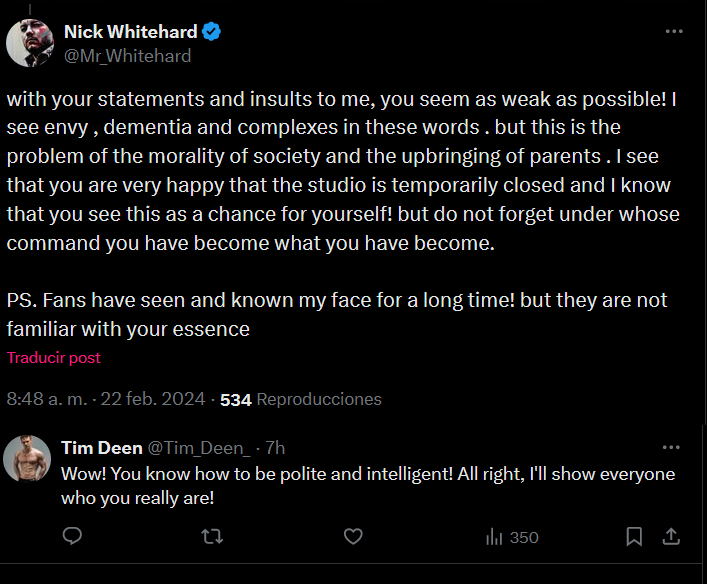Click the Nick Whitehard display name
Screen dimensions: 707x584
pos(130,32)
